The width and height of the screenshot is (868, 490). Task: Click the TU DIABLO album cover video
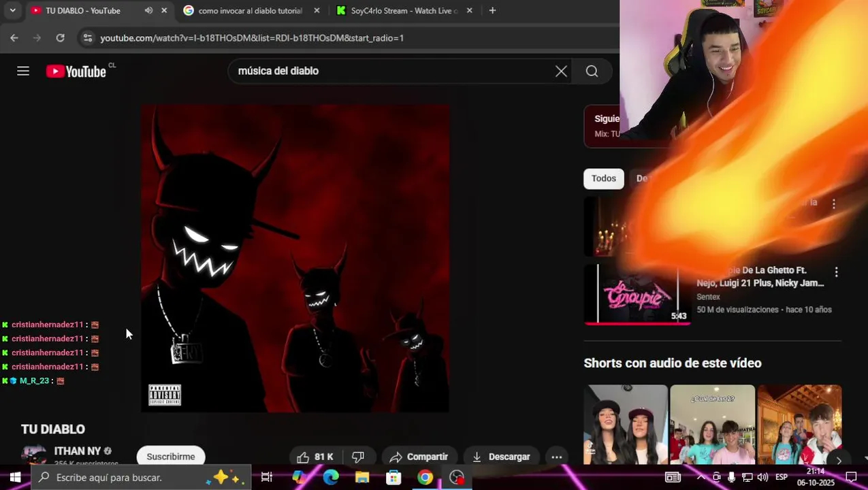coord(295,258)
